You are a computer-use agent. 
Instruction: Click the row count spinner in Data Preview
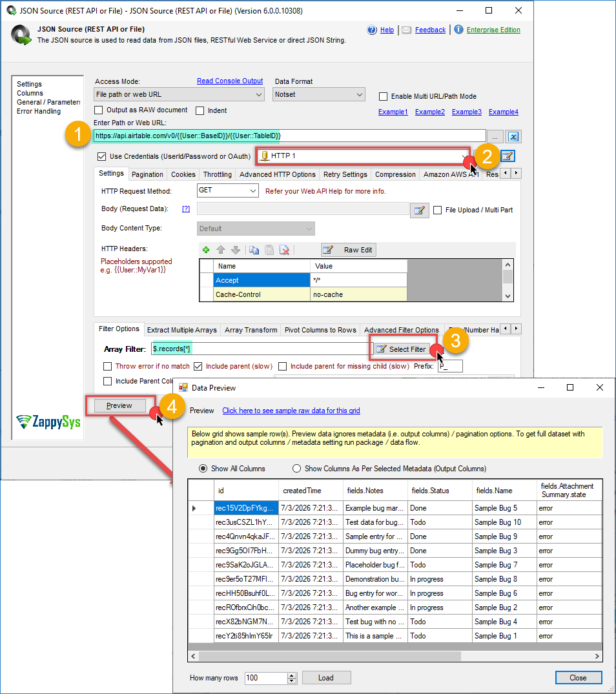[292, 678]
